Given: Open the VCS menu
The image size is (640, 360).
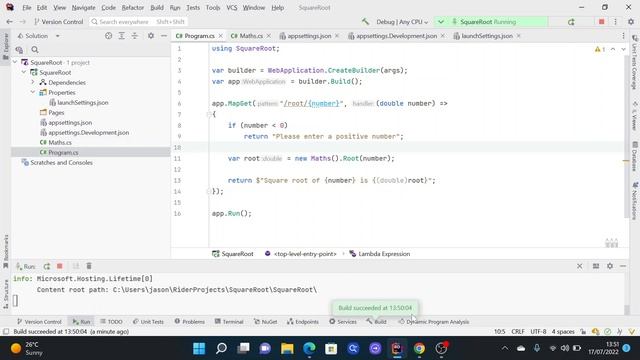Looking at the screenshot, I should (x=231, y=8).
